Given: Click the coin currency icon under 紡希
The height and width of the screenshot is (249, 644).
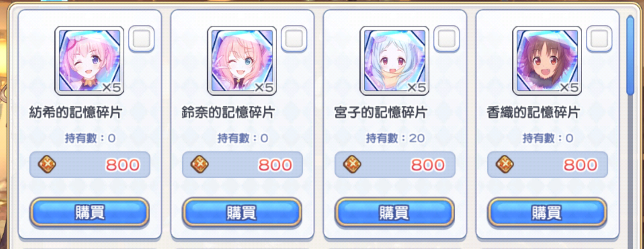Looking at the screenshot, I should coord(47,165).
